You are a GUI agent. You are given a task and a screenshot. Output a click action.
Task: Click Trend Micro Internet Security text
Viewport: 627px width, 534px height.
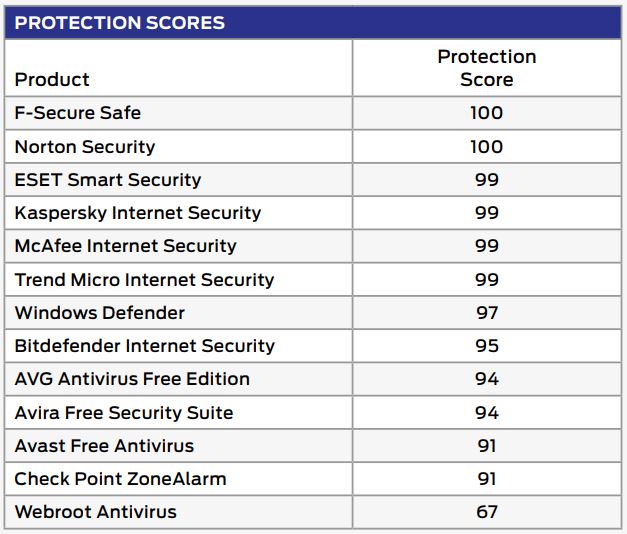[144, 280]
